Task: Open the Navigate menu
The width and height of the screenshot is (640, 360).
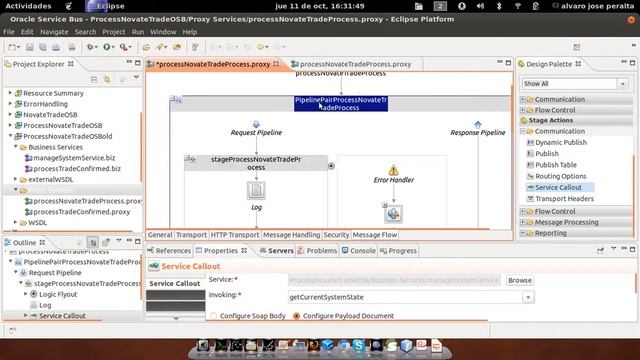Action: point(54,32)
